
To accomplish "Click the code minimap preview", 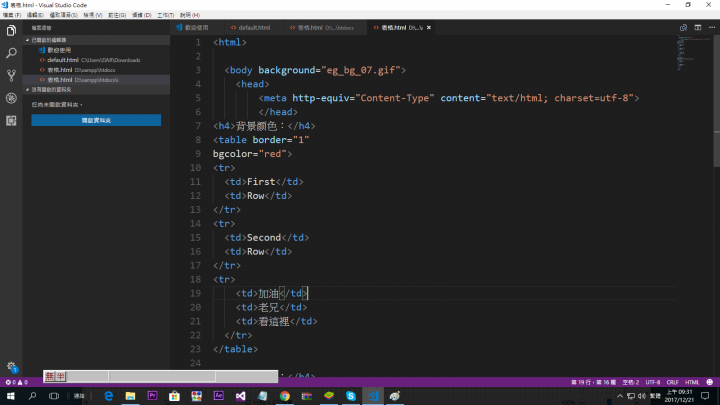I will click(x=694, y=53).
